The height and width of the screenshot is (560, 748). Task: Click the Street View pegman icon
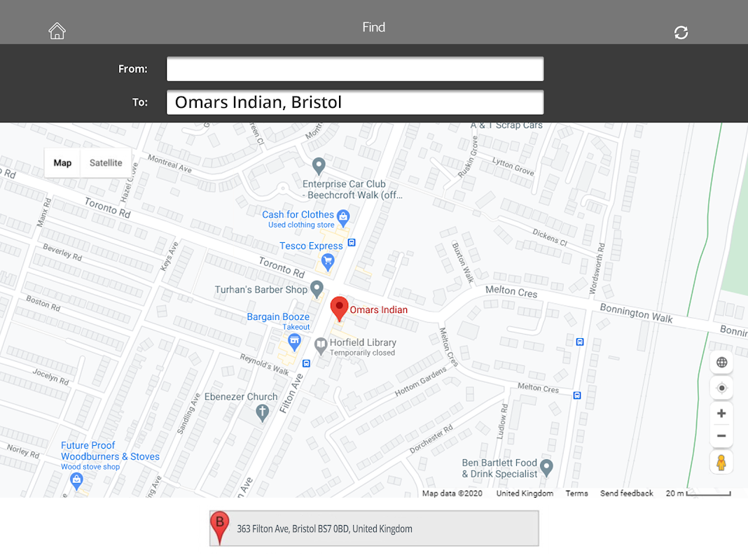(721, 462)
